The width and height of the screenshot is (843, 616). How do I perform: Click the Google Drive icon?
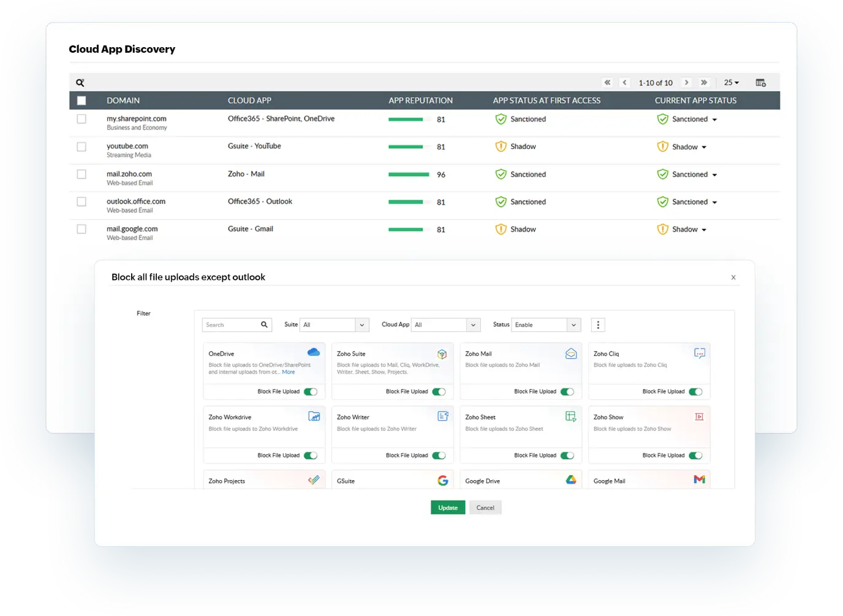(x=571, y=480)
